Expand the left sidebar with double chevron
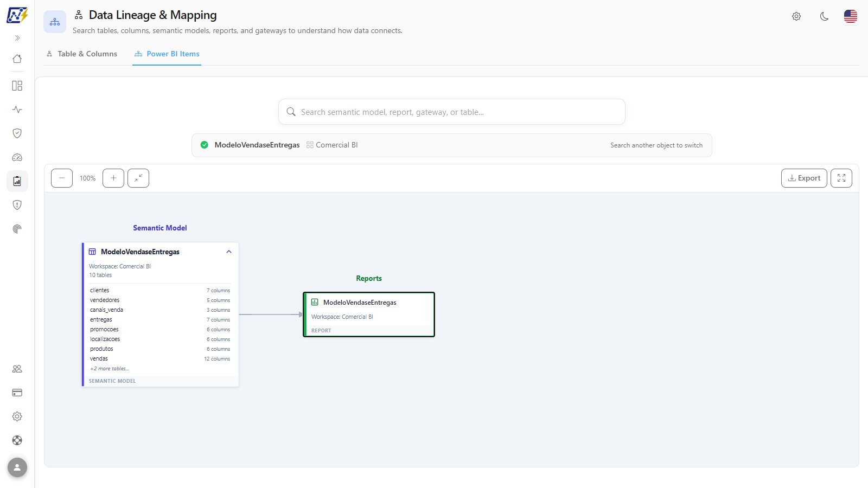The width and height of the screenshot is (868, 488). tap(17, 38)
